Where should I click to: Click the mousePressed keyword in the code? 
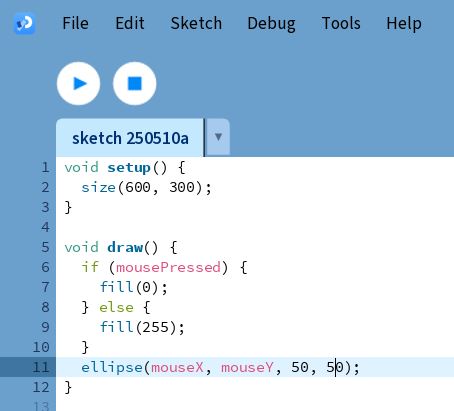pos(168,267)
